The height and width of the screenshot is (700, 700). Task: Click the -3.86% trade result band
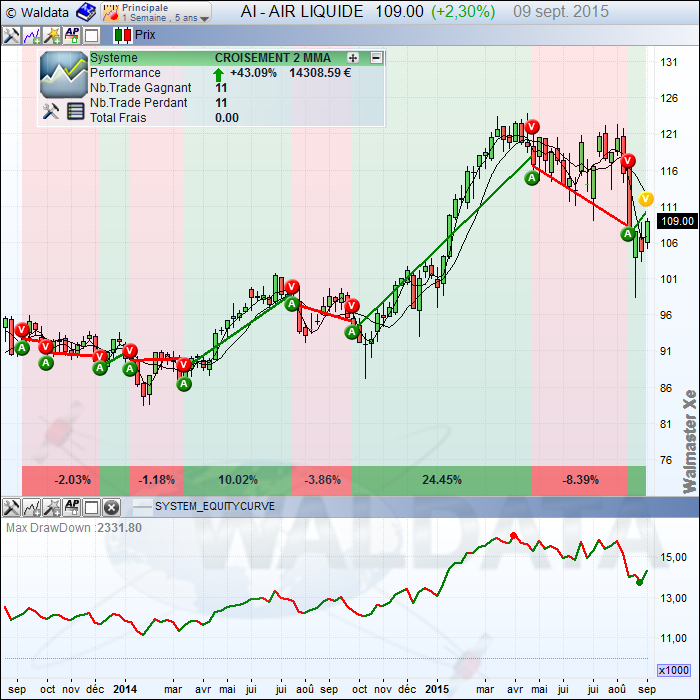pyautogui.click(x=322, y=480)
